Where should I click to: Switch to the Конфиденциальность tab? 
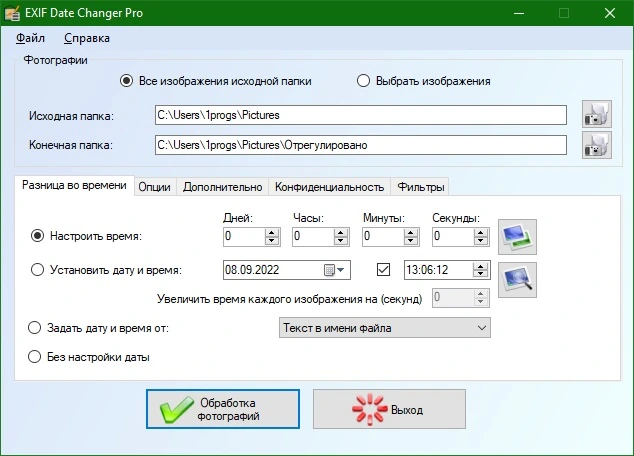[x=330, y=187]
